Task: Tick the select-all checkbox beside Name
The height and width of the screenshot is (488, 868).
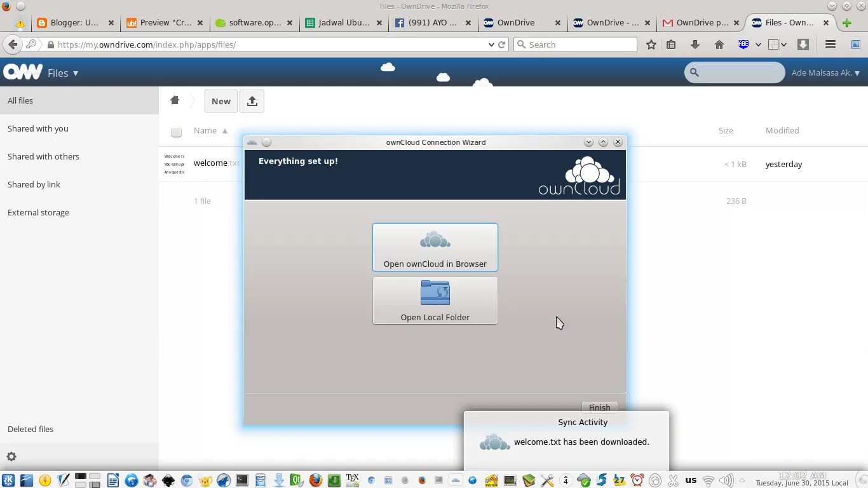Action: tap(176, 132)
